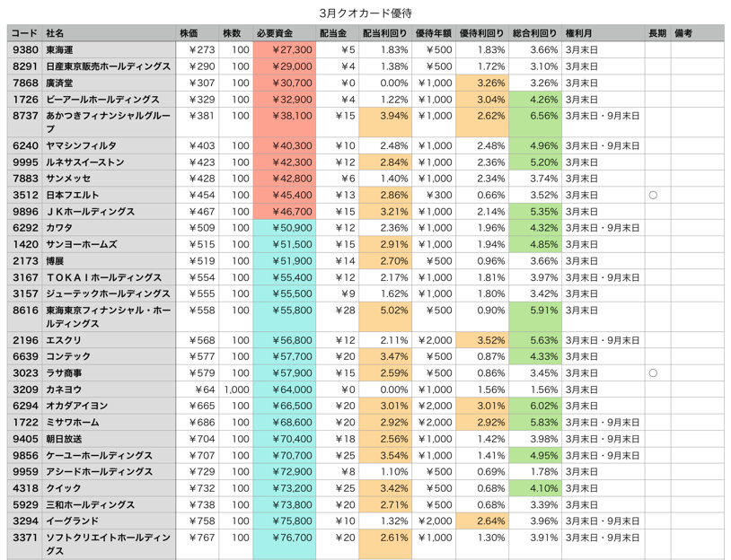Screen dimensions: 731x560
Task: Click company 三和ホールディングス
Action: pyautogui.click(x=90, y=504)
